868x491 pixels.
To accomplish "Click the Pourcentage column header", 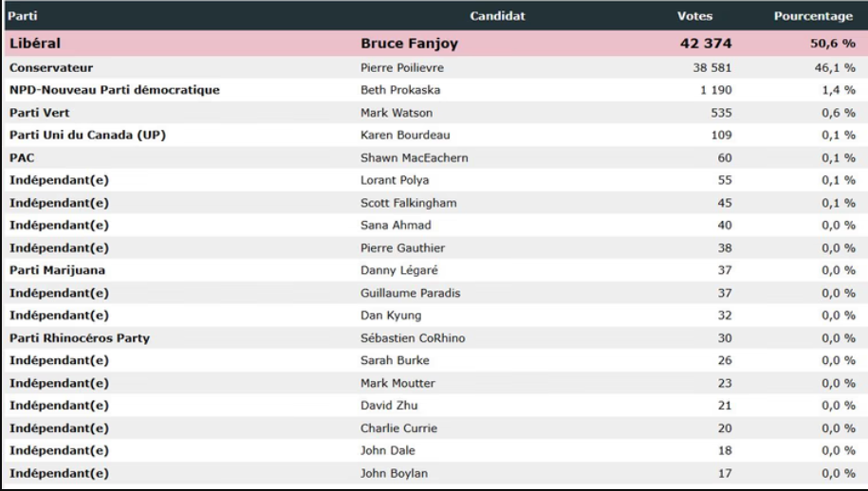I will coord(814,17).
